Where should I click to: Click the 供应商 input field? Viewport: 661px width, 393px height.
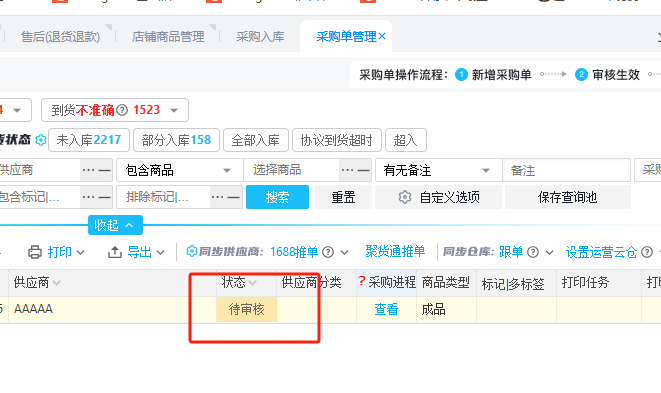pyautogui.click(x=39, y=170)
